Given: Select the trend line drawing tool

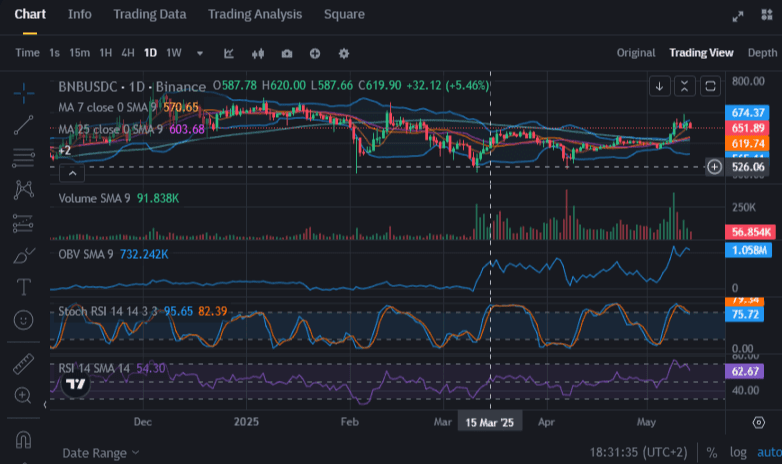Looking at the screenshot, I should (x=24, y=124).
